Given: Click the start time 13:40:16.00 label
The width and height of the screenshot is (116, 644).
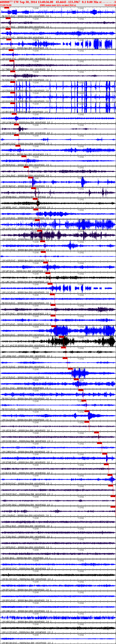Looking at the screenshot, I should coord(6,5).
